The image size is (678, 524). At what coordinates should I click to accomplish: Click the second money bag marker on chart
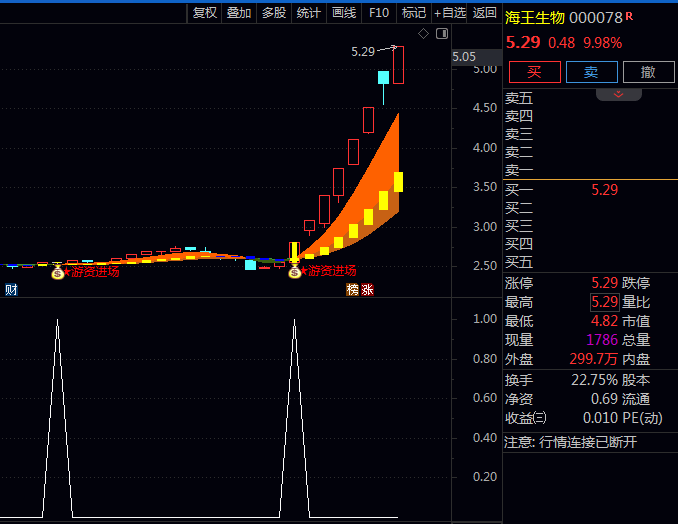pyautogui.click(x=294, y=271)
